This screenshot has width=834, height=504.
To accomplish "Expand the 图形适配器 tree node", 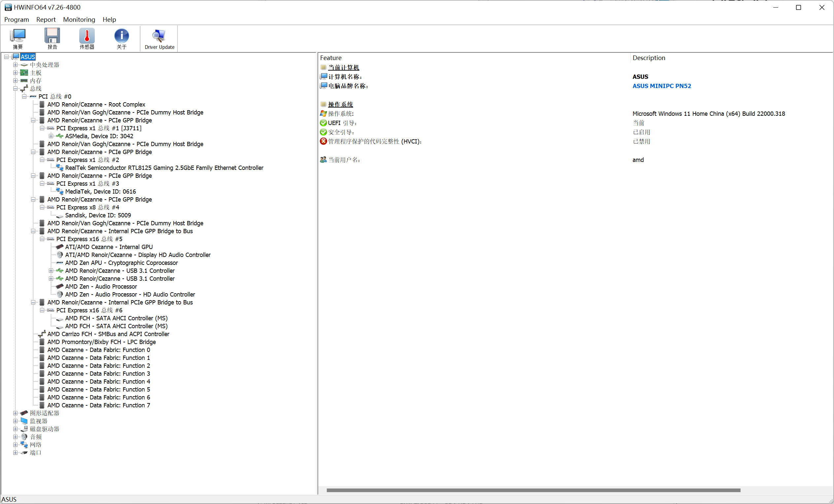I will coord(15,413).
